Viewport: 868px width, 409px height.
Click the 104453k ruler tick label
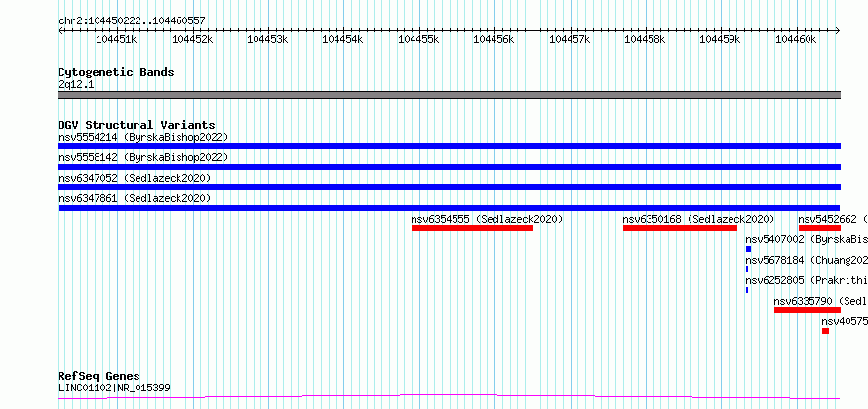click(x=267, y=39)
